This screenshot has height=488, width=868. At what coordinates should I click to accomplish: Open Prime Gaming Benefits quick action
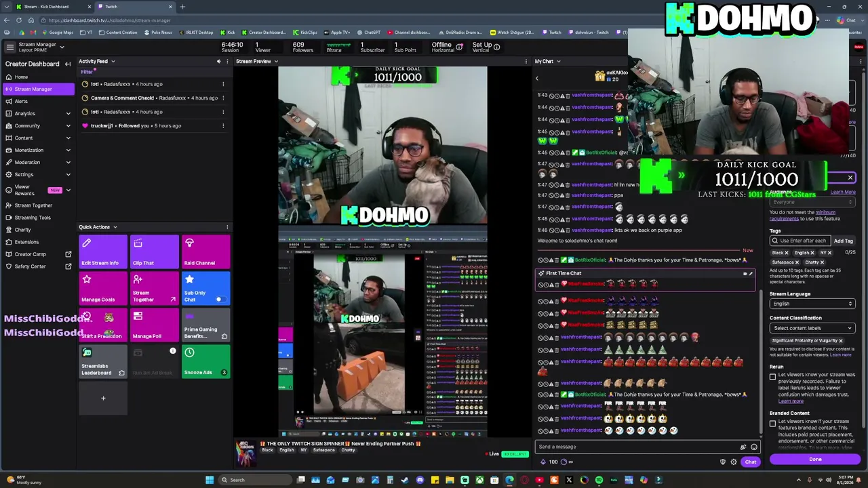205,325
